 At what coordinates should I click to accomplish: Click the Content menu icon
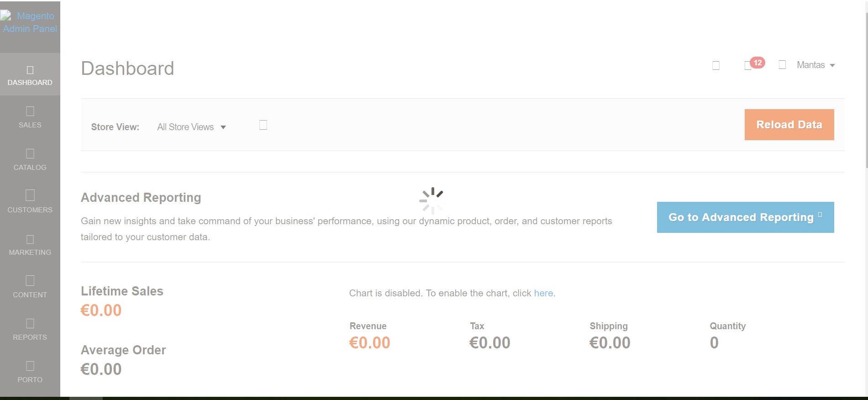click(30, 279)
